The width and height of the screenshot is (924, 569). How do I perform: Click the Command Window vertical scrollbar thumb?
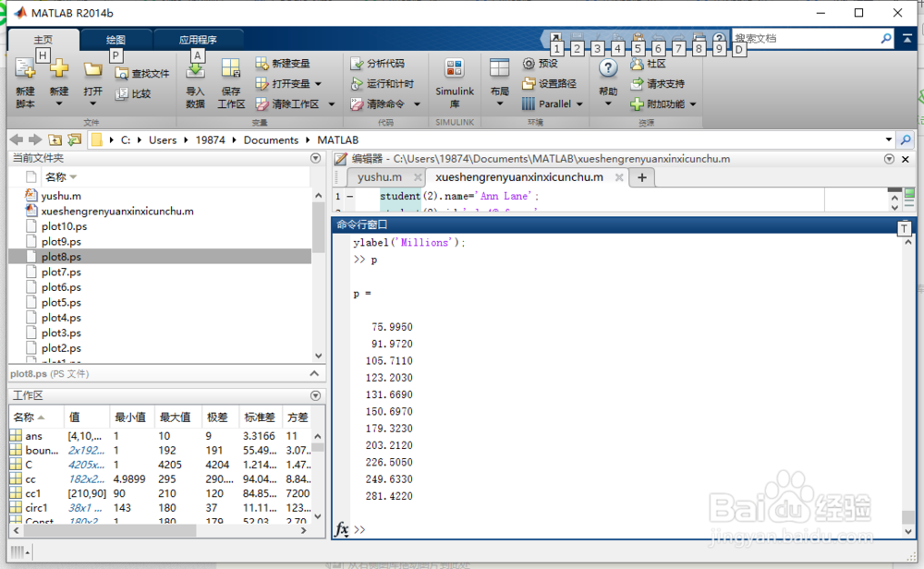tap(908, 517)
